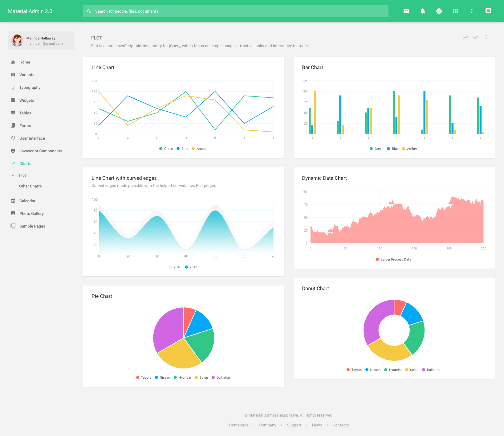Image resolution: width=504 pixels, height=436 pixels.
Task: Open the mail icon in the top bar
Action: tap(406, 11)
